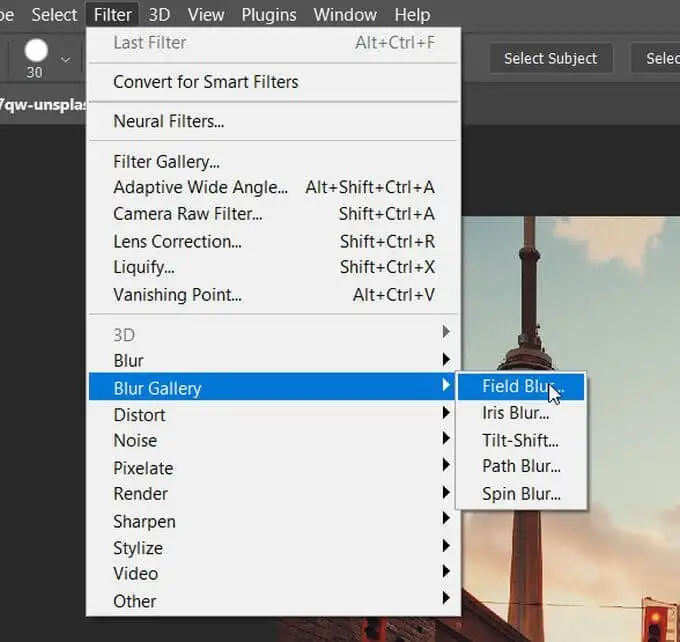Expand the Pixelate submenu
Screen dimensions: 680x642
(273, 468)
